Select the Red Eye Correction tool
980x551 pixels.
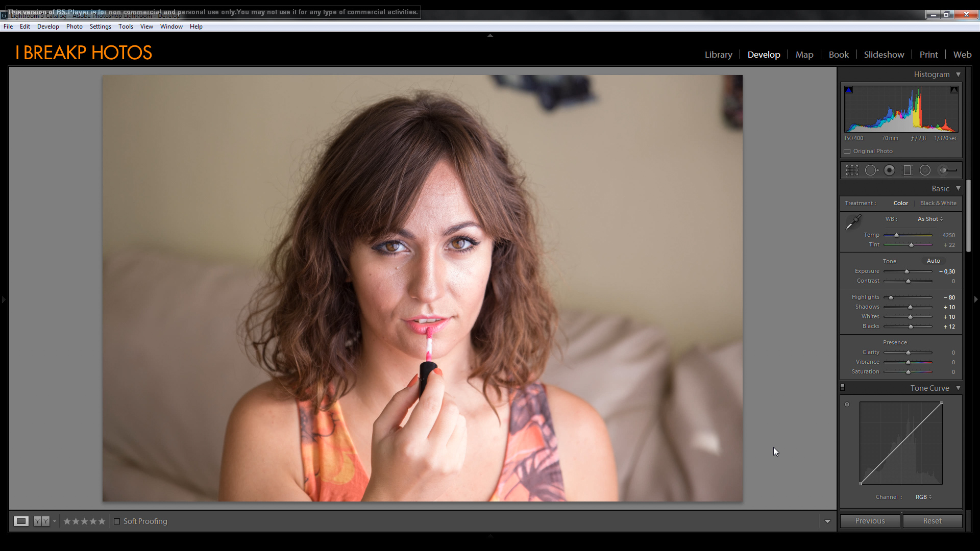[889, 170]
